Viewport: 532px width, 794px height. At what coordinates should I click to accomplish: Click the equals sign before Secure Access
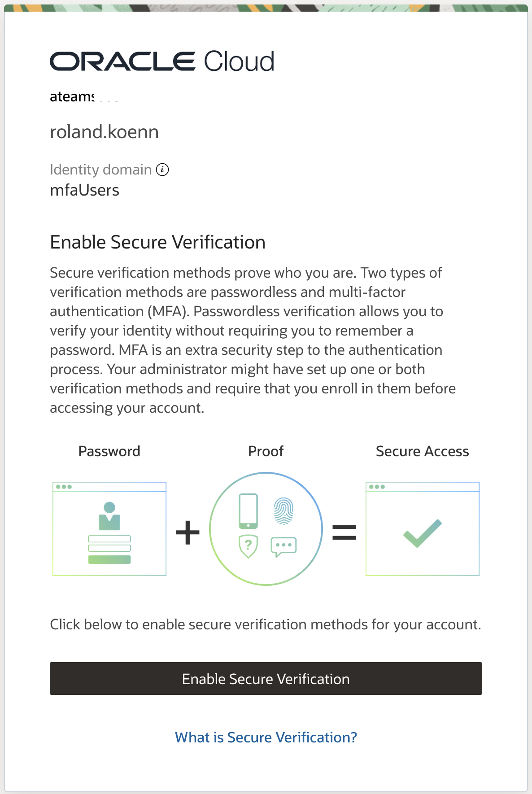(344, 532)
